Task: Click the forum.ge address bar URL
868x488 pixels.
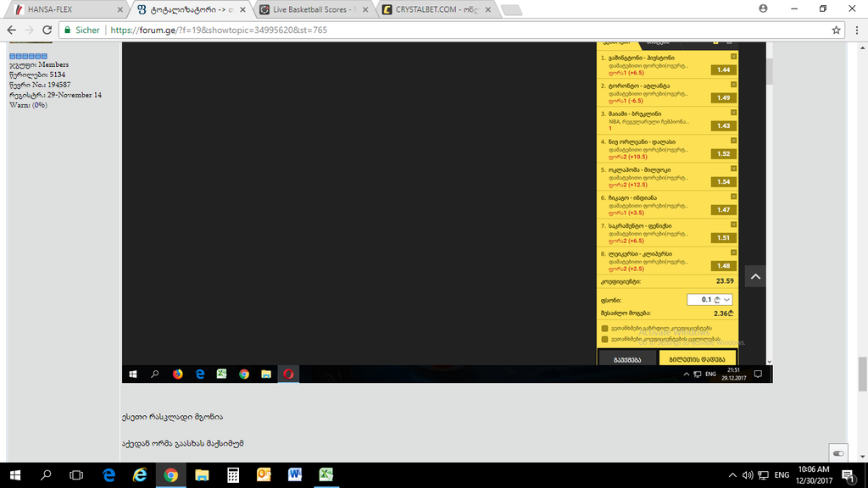Action: 219,30
